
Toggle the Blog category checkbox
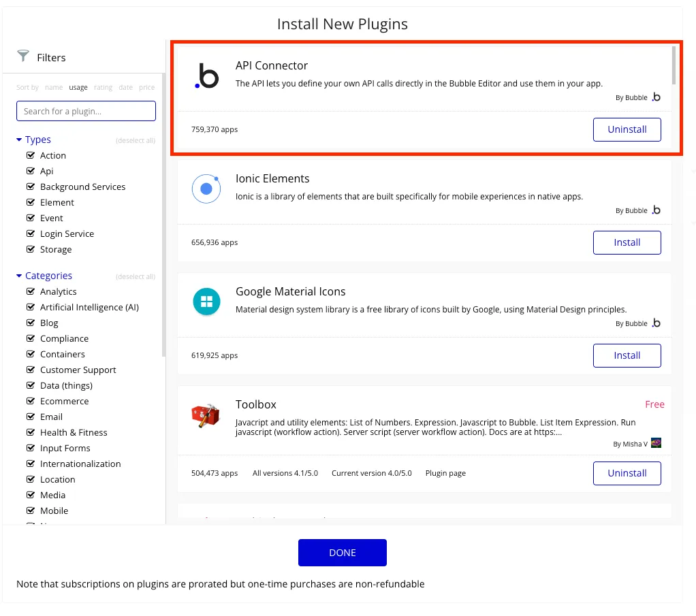click(x=31, y=323)
